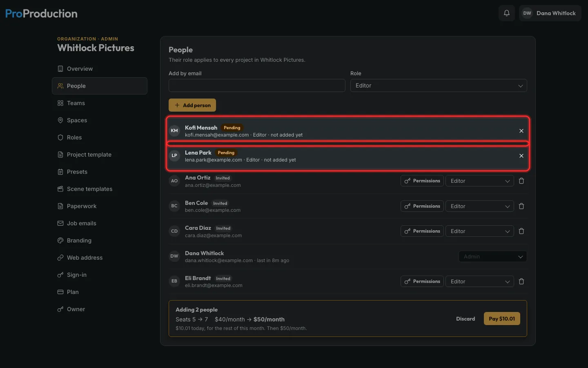Click the ProProduction logo
Screen dimensions: 588x368
point(41,13)
